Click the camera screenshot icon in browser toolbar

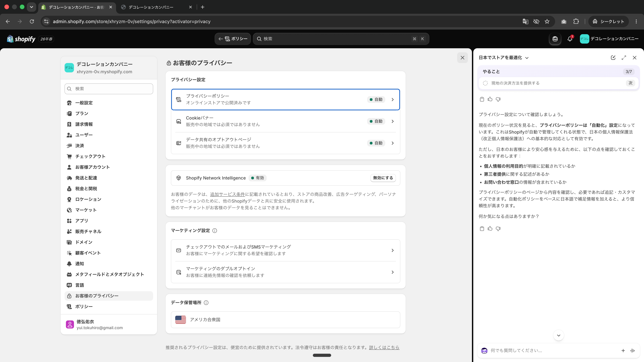click(x=563, y=21)
